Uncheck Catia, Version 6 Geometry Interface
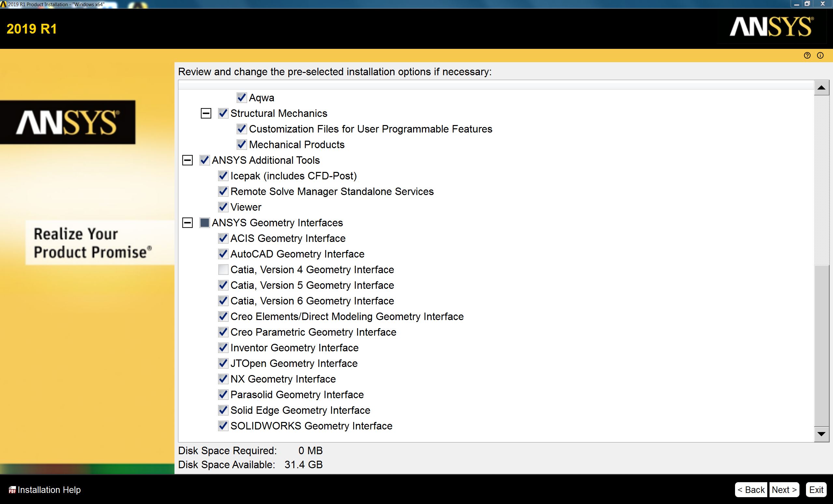The image size is (833, 504). click(223, 301)
